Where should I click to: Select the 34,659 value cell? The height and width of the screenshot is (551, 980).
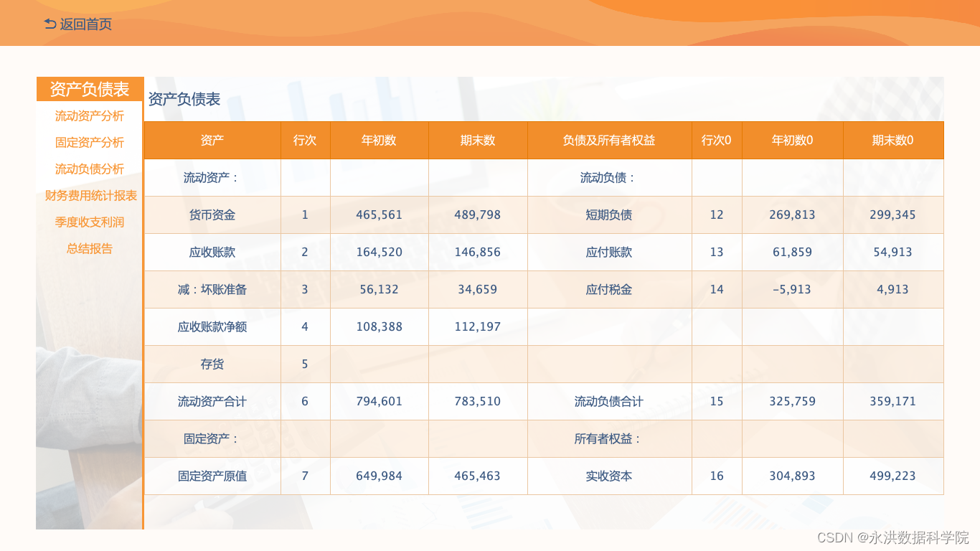click(478, 289)
